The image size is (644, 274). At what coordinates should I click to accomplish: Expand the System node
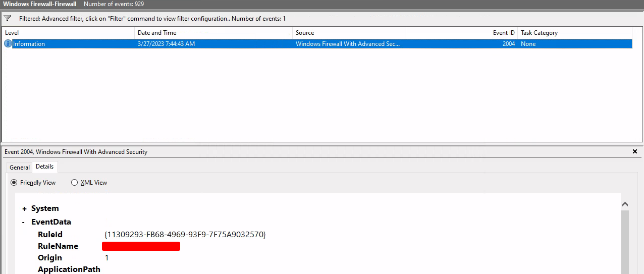pos(24,209)
